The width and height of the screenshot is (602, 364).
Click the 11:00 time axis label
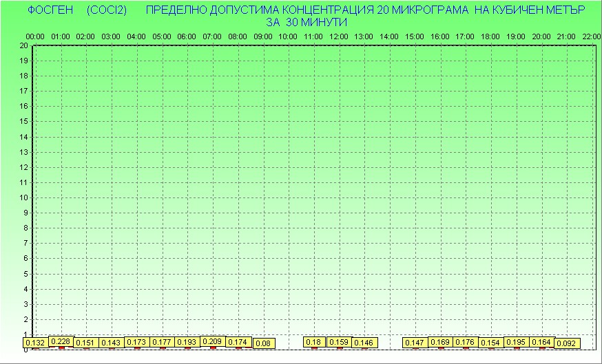tap(313, 37)
